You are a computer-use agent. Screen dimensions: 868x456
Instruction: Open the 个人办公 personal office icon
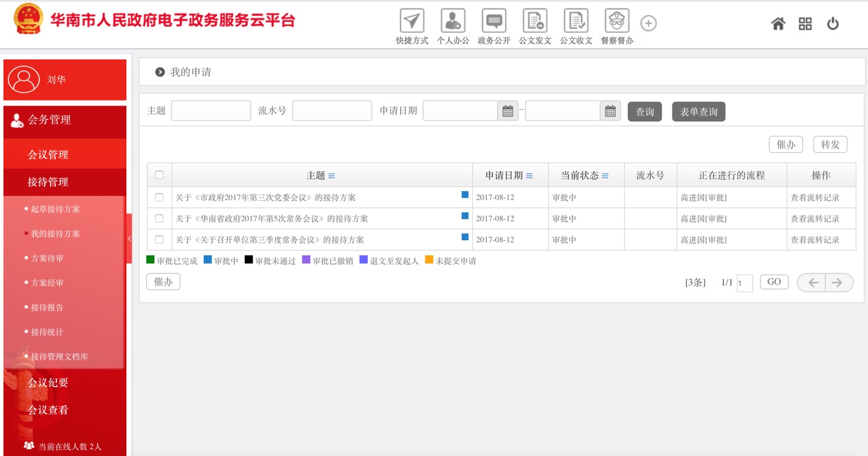pos(453,22)
